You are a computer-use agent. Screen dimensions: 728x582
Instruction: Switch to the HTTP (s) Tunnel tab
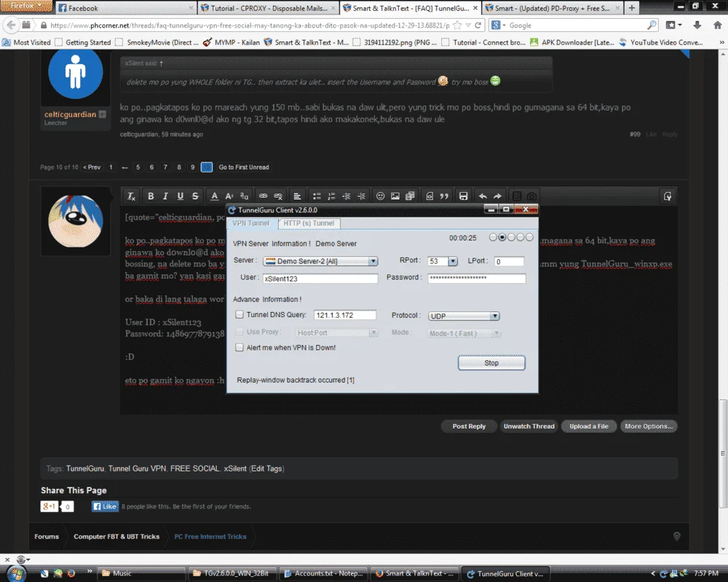(x=309, y=223)
